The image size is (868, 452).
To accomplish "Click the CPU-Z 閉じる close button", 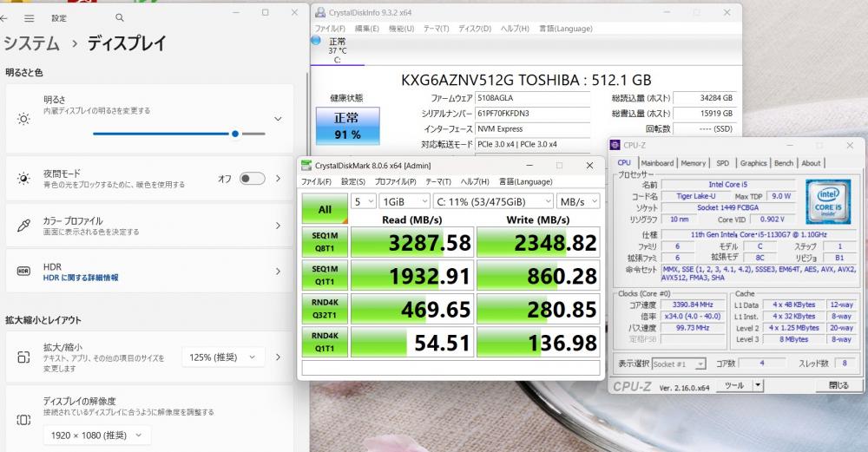I will click(x=838, y=385).
